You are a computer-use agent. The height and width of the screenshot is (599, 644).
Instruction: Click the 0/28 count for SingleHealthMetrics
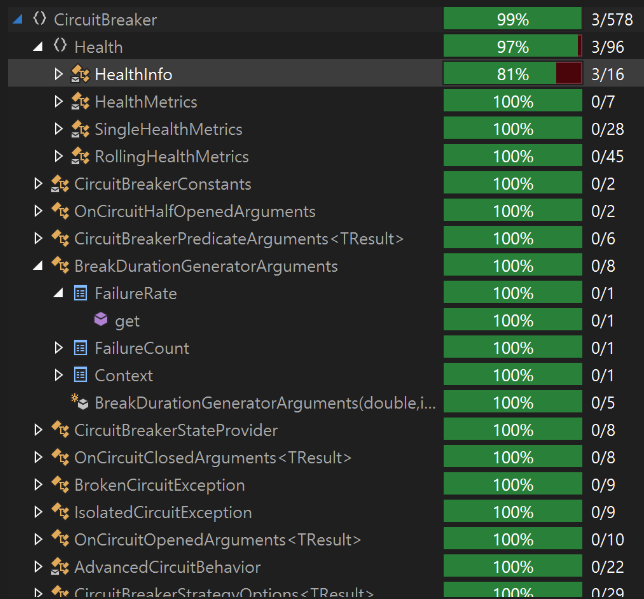(608, 129)
